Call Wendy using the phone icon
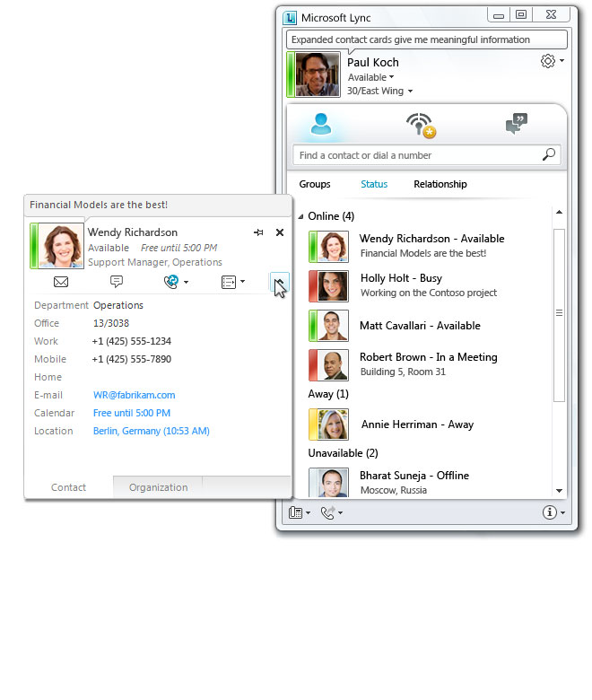The image size is (592, 700). coord(170,281)
